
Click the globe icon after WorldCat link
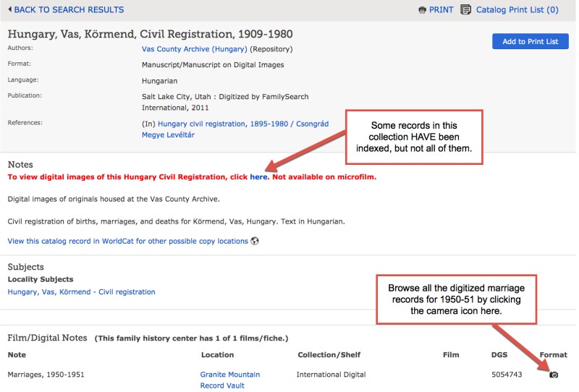(x=255, y=241)
